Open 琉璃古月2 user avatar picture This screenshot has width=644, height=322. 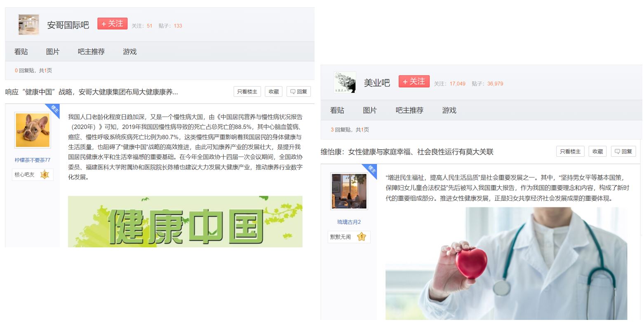(349, 191)
